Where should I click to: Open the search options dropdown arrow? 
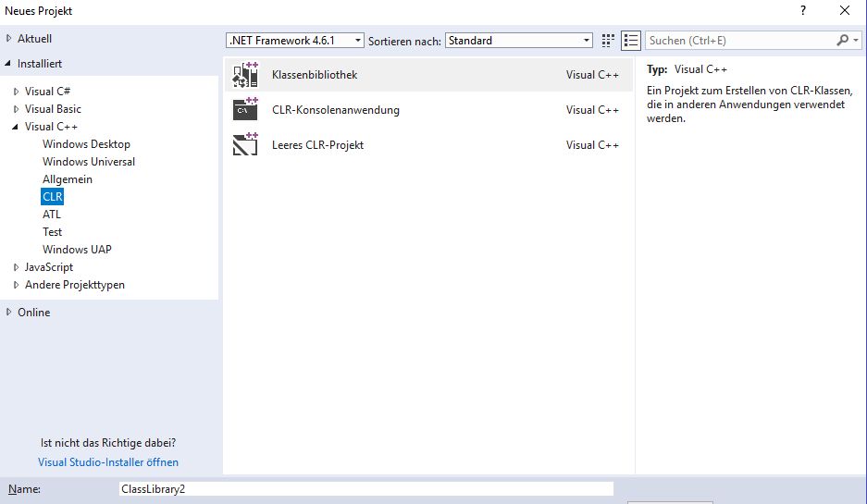pyautogui.click(x=855, y=41)
